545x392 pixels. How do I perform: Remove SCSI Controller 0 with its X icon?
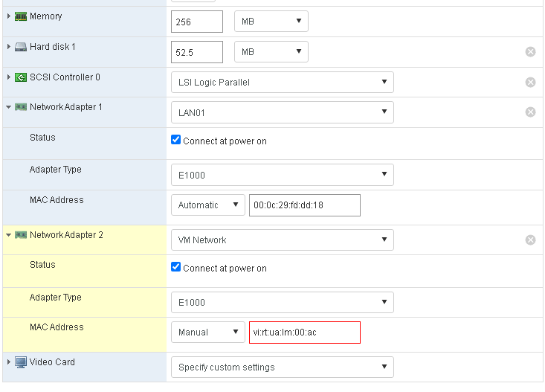[x=530, y=83]
